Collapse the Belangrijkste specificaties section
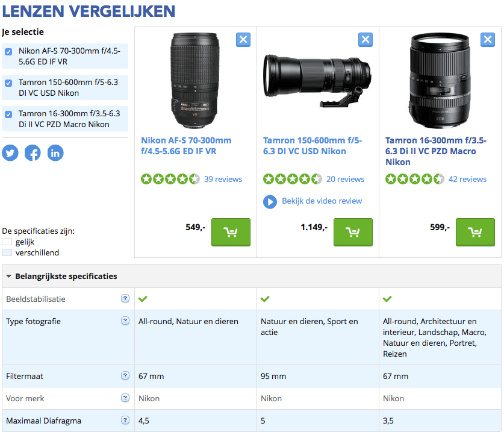The height and width of the screenshot is (435, 504). coord(7,276)
